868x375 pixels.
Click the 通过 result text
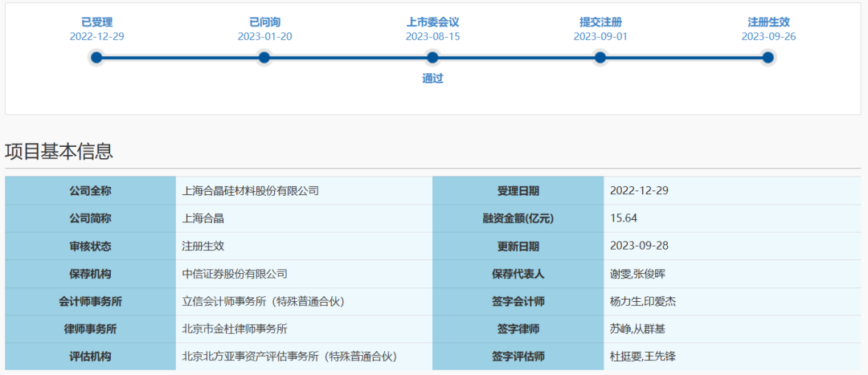[x=433, y=79]
